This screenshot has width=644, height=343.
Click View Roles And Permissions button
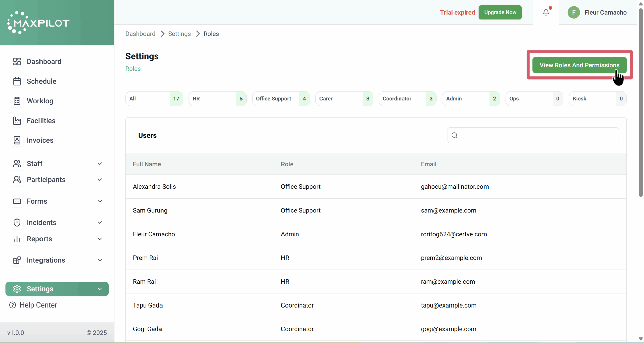pos(579,65)
